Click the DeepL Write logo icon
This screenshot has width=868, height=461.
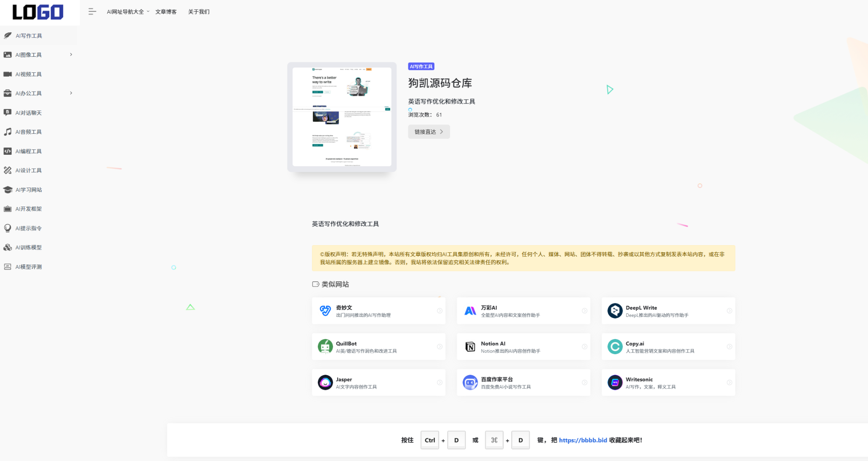tap(615, 311)
